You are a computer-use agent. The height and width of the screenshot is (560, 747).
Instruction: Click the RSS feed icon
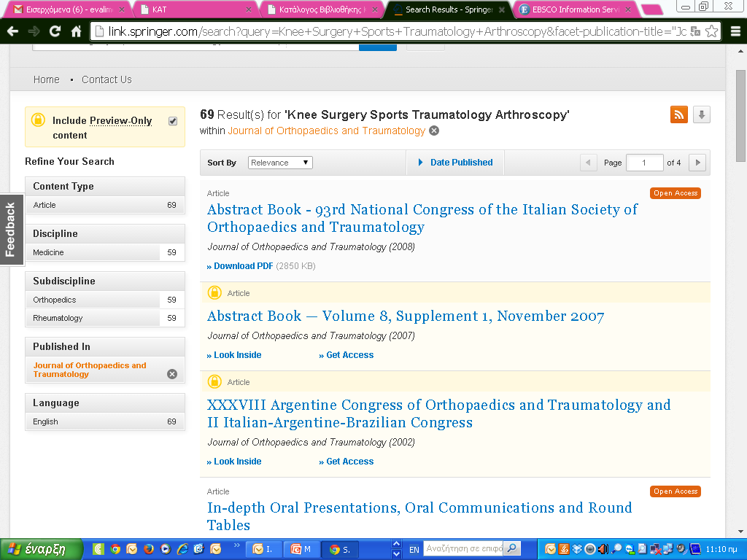pyautogui.click(x=679, y=114)
